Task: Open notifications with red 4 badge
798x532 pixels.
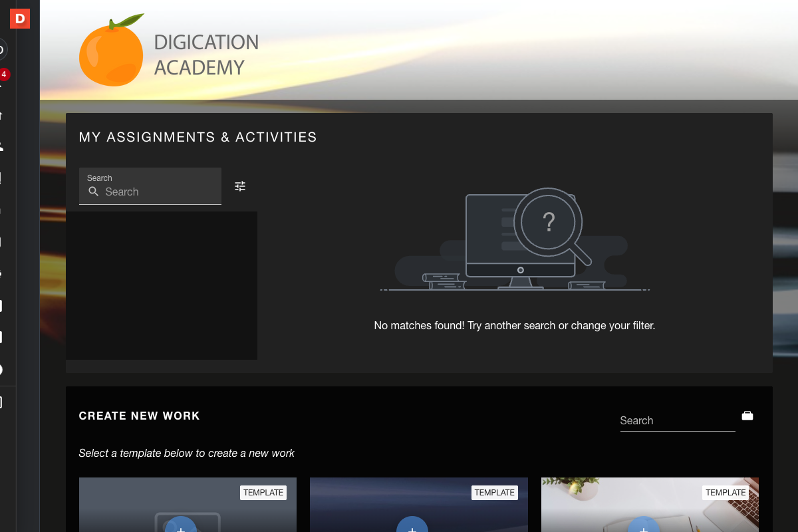Action: [3, 76]
